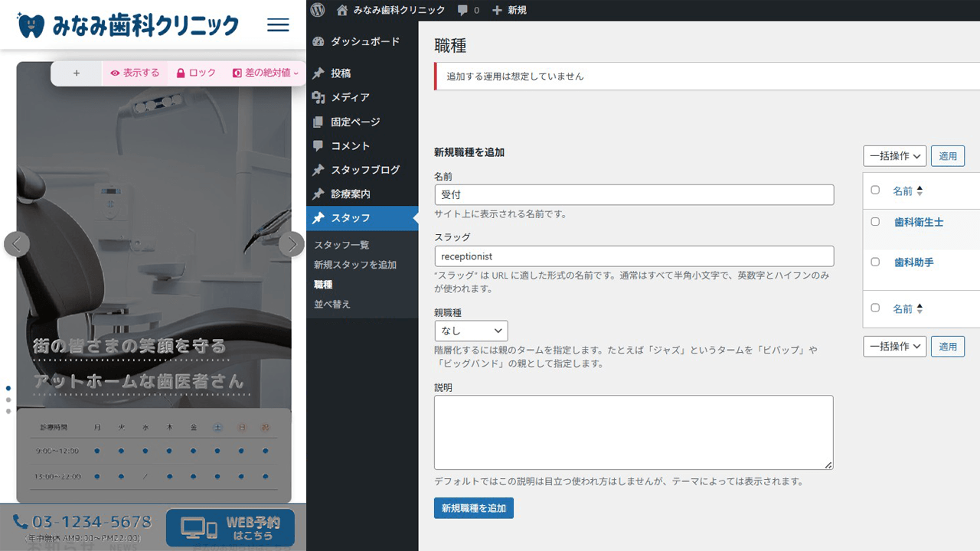Open スタッフブログ menu
The image size is (980, 551).
362,170
